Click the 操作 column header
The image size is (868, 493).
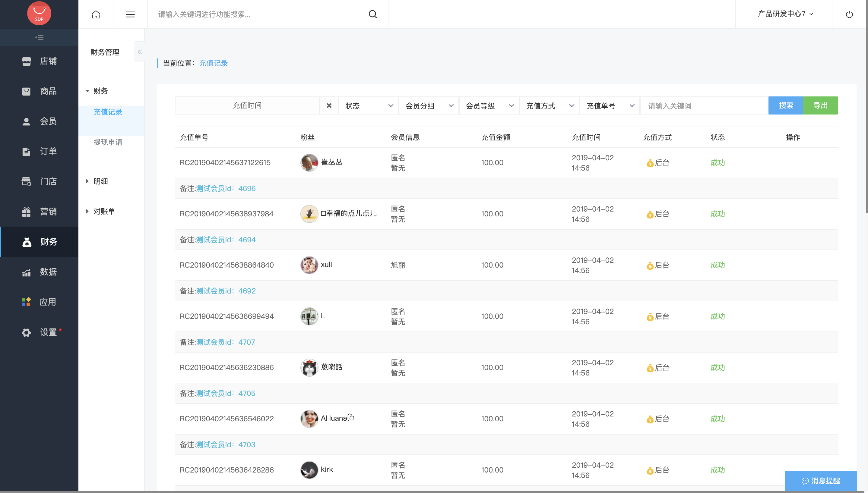pos(793,137)
